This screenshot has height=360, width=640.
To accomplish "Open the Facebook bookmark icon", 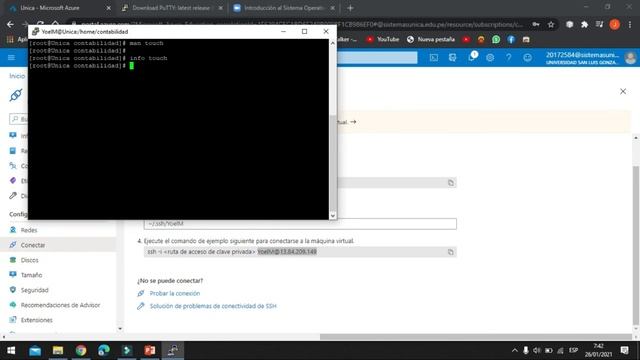I will [511, 39].
